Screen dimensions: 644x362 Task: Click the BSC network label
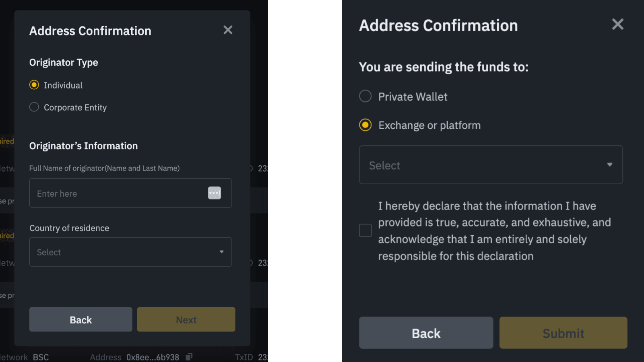(41, 357)
